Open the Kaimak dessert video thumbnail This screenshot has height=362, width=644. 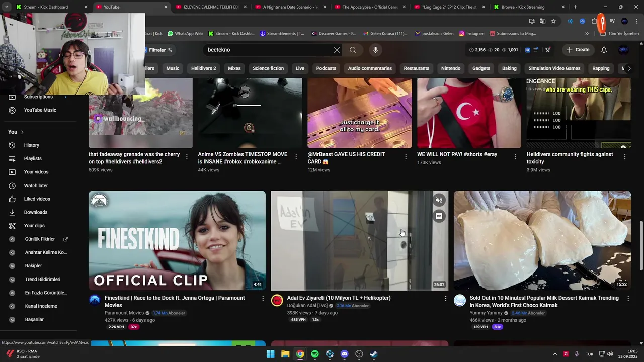542,240
